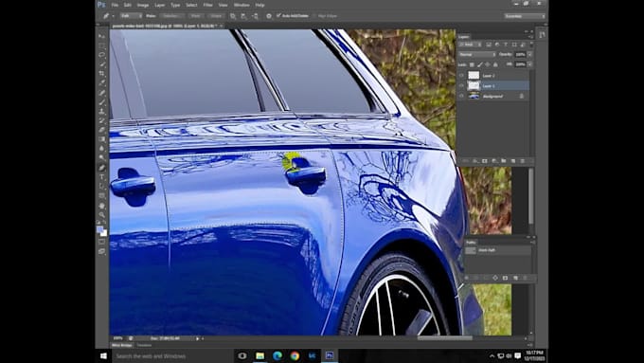644x363 pixels.
Task: Open tool preset picker arrow
Action: tap(113, 16)
